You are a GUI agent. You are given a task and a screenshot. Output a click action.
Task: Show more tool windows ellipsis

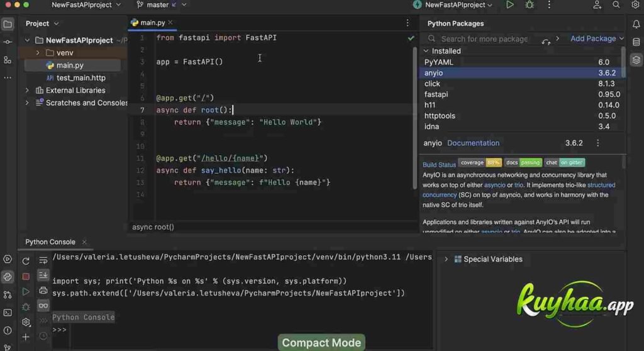(x=8, y=77)
